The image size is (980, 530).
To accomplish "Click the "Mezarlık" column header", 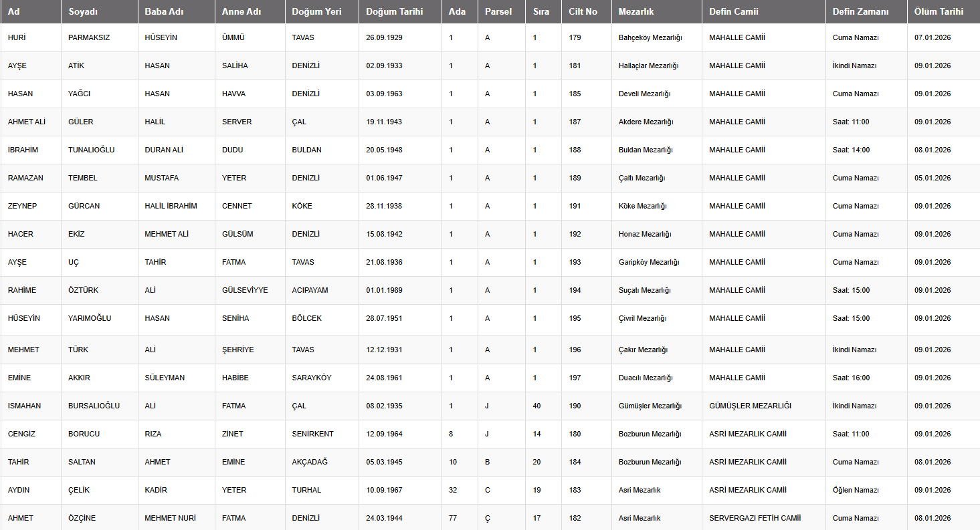I will (636, 11).
